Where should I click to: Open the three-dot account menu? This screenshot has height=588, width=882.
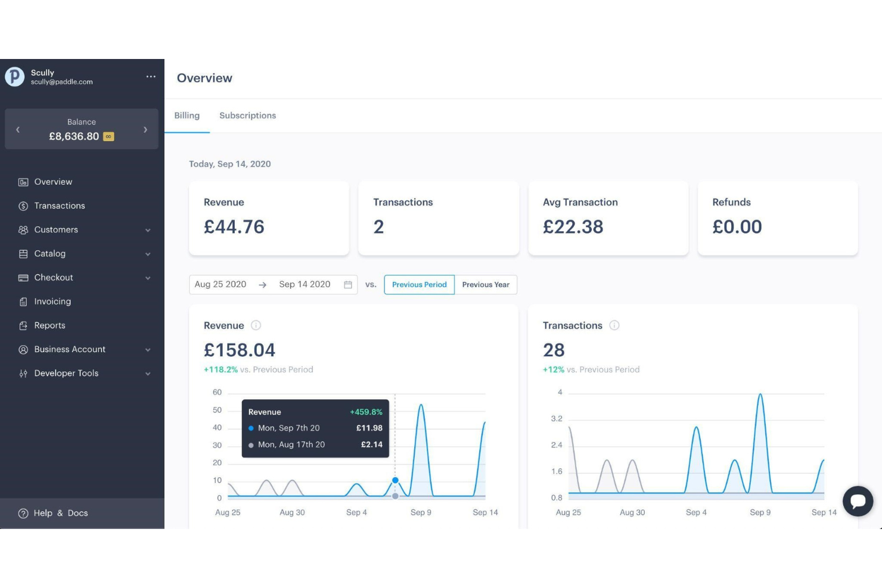point(151,76)
